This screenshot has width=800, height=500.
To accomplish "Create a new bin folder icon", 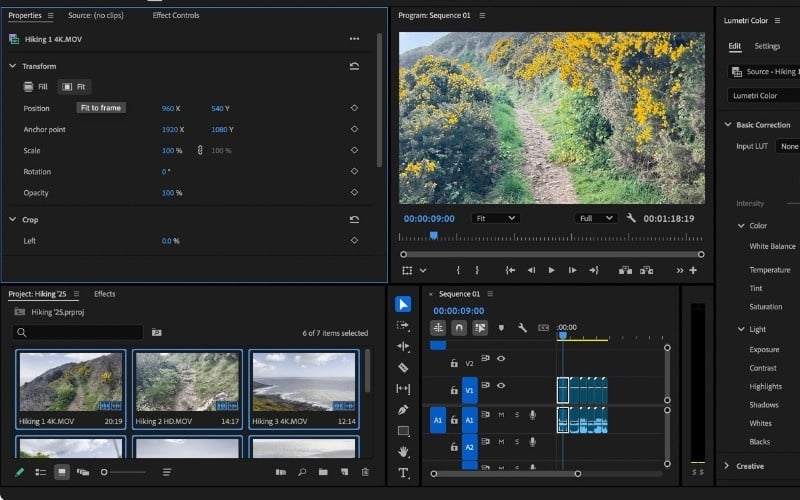I will [323, 472].
